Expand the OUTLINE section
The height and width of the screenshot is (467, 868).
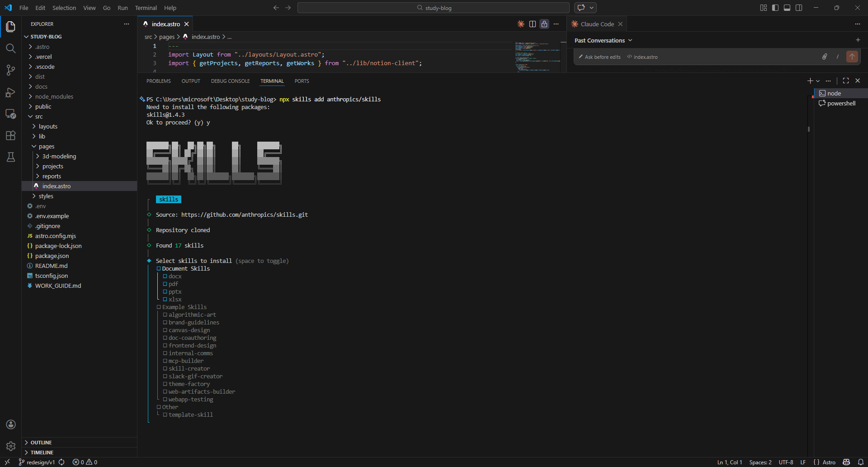(41, 443)
